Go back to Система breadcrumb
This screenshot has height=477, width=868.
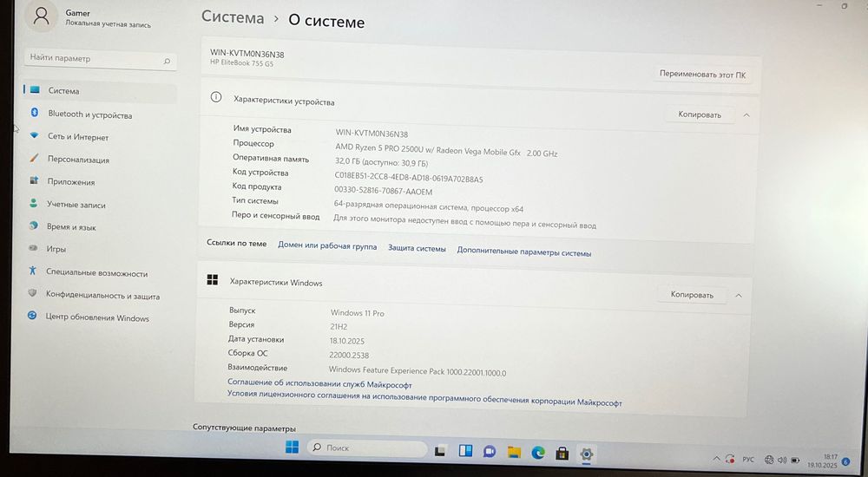click(233, 16)
